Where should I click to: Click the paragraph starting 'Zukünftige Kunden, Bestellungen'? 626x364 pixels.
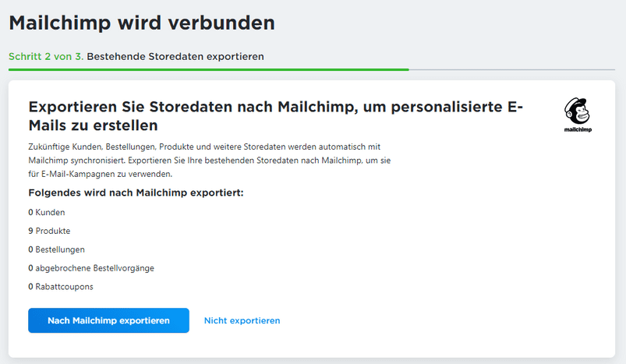click(x=209, y=161)
